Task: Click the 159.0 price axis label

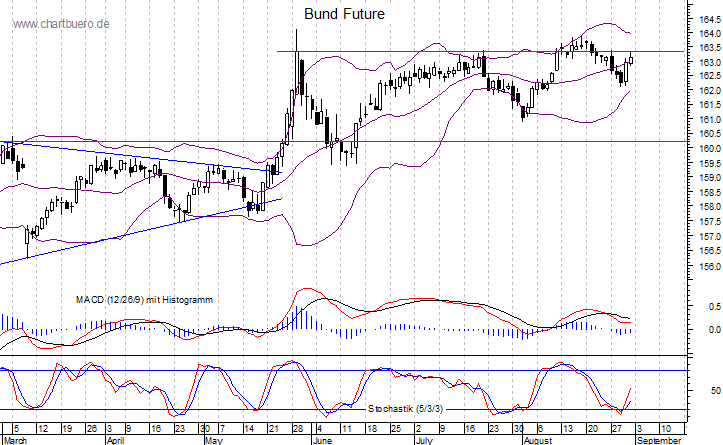Action: pyautogui.click(x=710, y=178)
